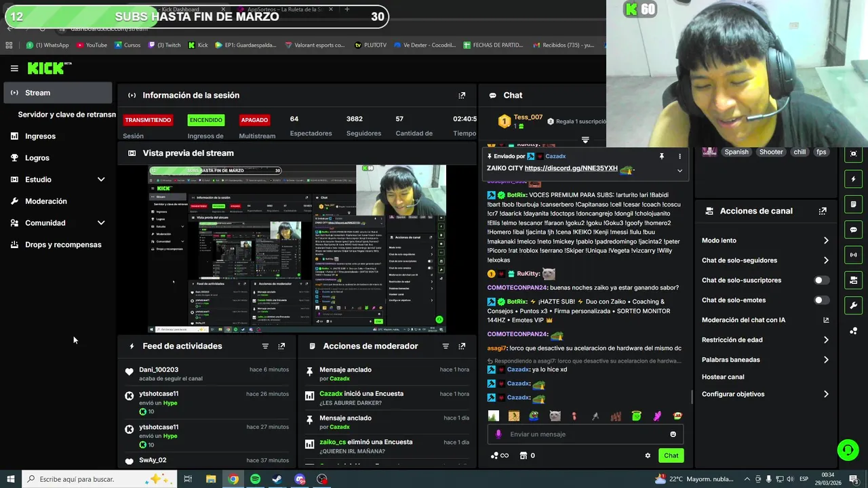
Task: Open the Acciones de moderador filter
Action: pos(446,346)
